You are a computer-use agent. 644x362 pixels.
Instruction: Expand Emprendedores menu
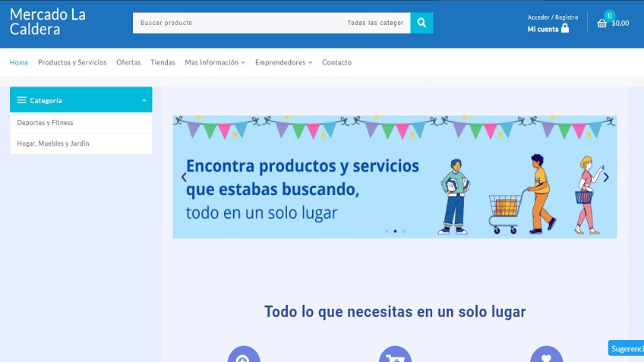tap(283, 62)
